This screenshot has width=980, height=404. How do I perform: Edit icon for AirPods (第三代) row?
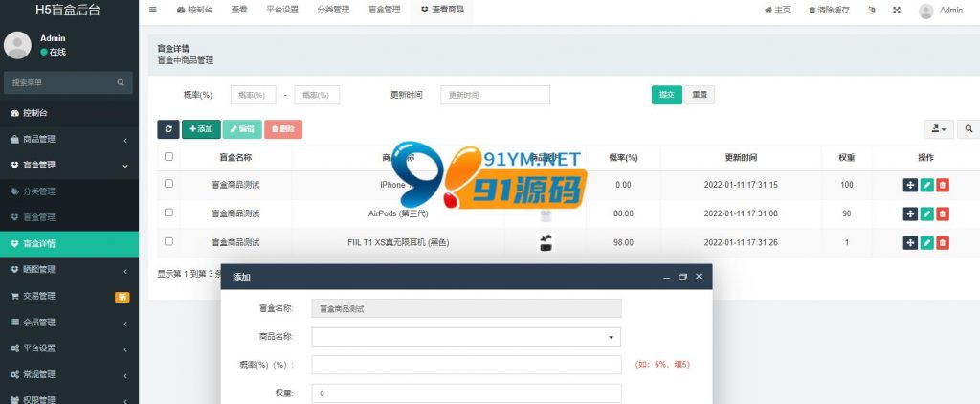tap(926, 213)
